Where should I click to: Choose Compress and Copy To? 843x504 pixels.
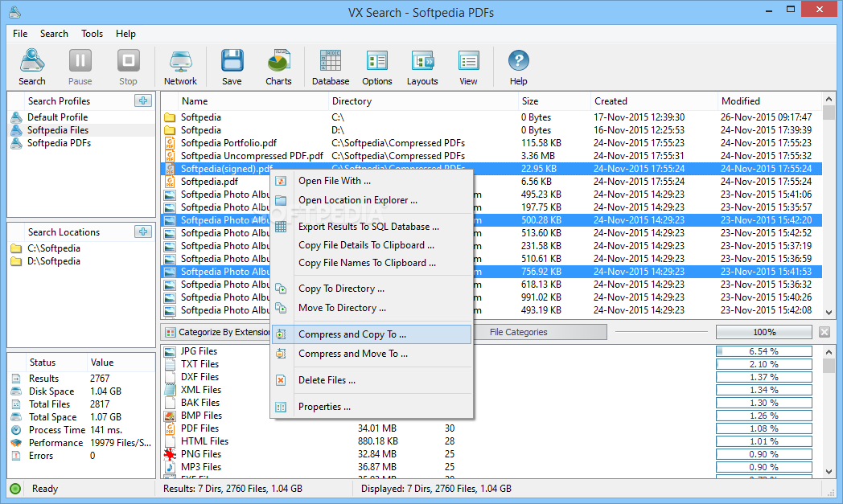(x=372, y=334)
